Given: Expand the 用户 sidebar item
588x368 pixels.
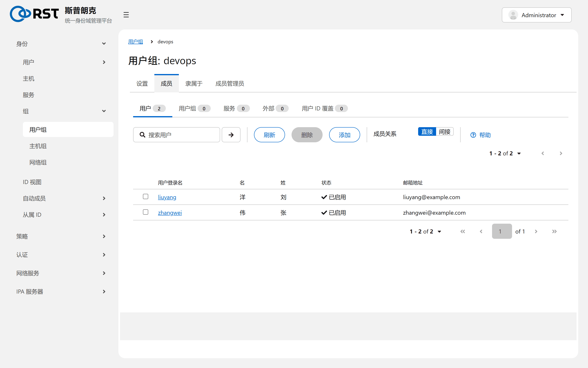Looking at the screenshot, I should tap(64, 62).
